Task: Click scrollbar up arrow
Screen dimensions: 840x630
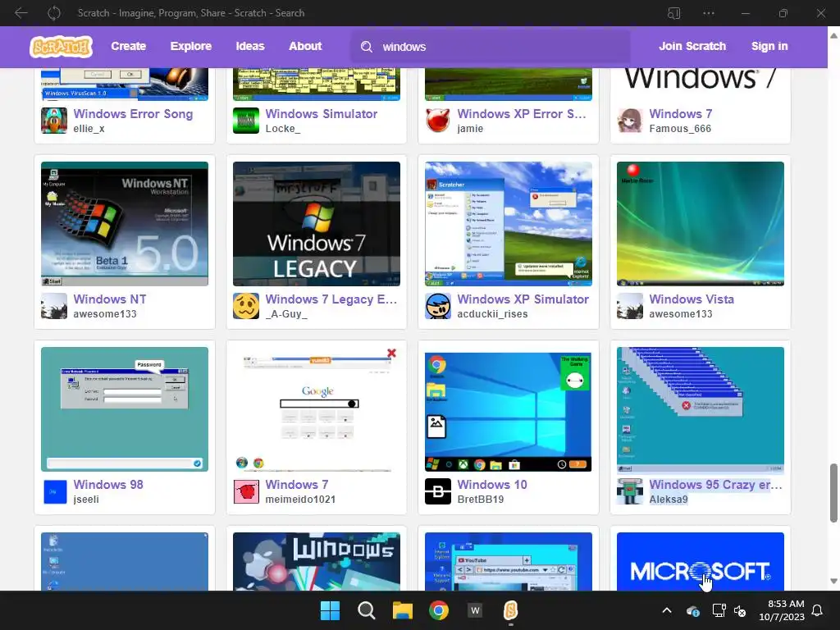Action: [x=833, y=36]
